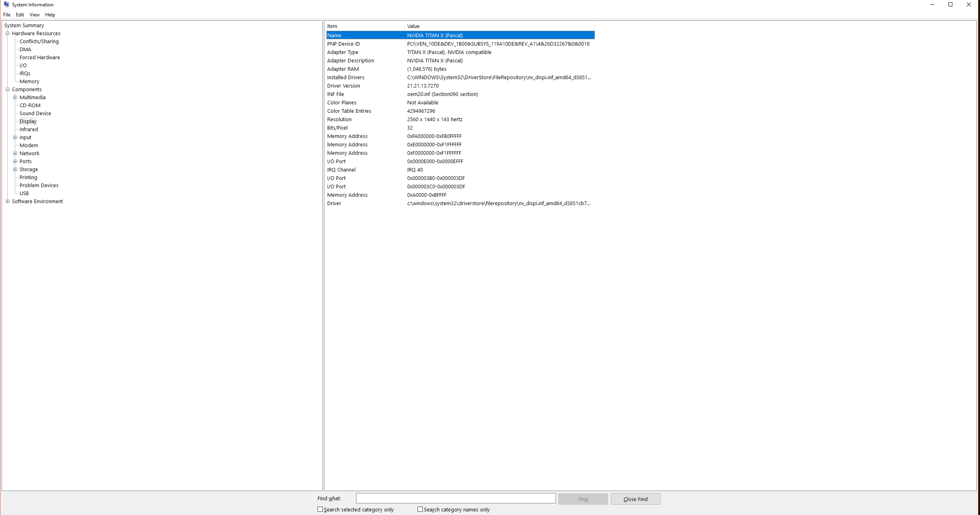Select the Driver Version row
The image size is (980, 515).
[x=460, y=86]
